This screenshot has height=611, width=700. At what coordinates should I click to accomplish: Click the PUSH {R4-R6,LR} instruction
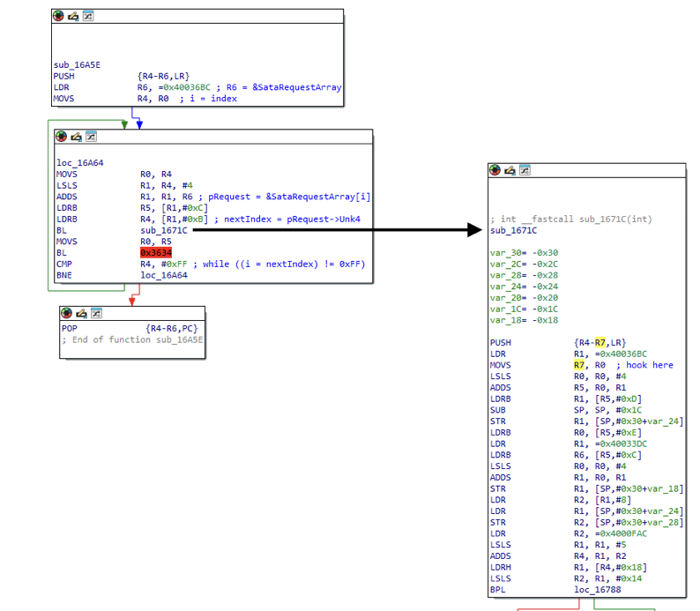pyautogui.click(x=122, y=77)
